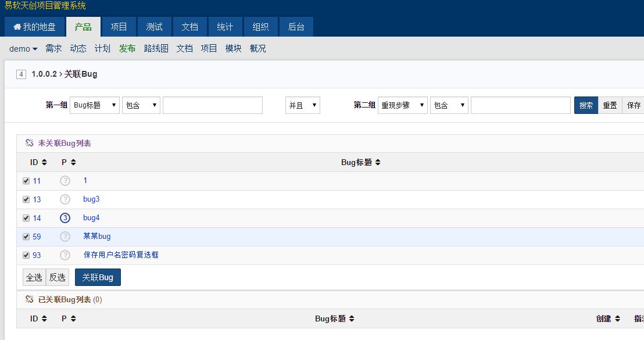Sort linked bugs by ID column
The image size is (644, 340).
[x=38, y=318]
